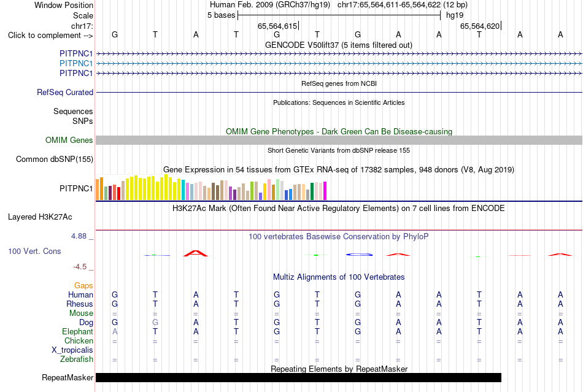Click the 5 bases scale bar line
Viewport: 583px width, 392px height.
coord(339,15)
